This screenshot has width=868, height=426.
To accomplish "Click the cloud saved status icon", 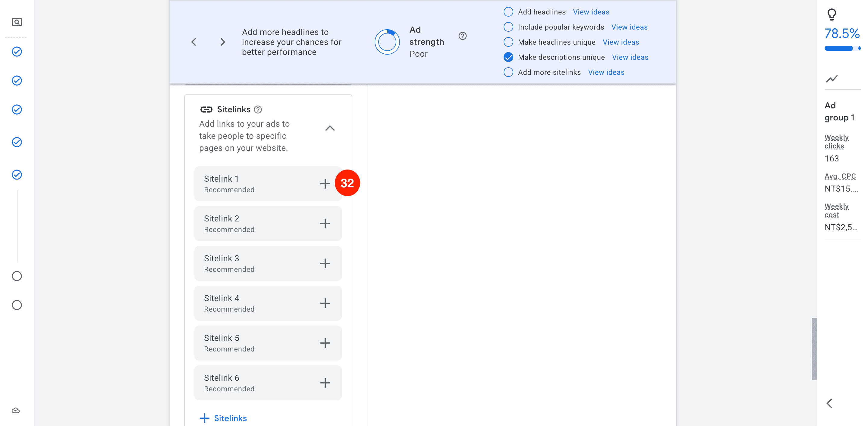I will point(16,411).
